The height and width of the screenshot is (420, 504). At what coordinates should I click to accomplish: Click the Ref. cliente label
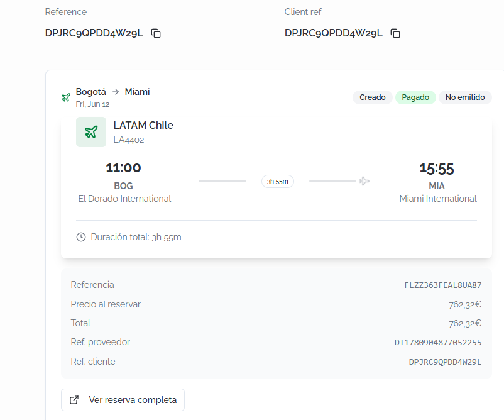point(93,362)
